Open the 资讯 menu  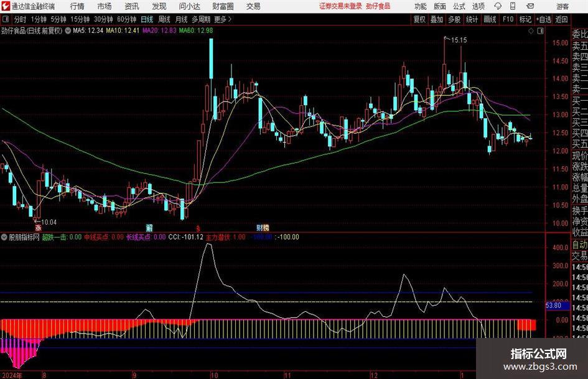(132, 6)
